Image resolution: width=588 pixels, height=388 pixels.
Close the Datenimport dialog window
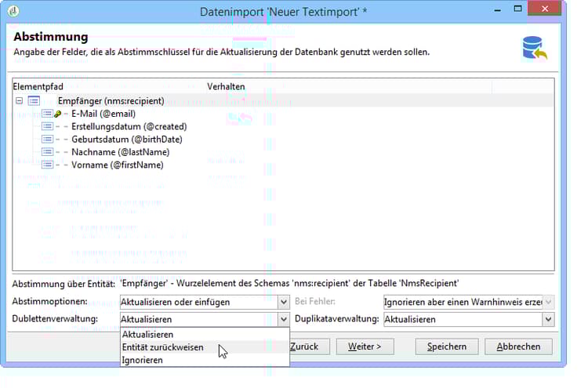coord(545,9)
